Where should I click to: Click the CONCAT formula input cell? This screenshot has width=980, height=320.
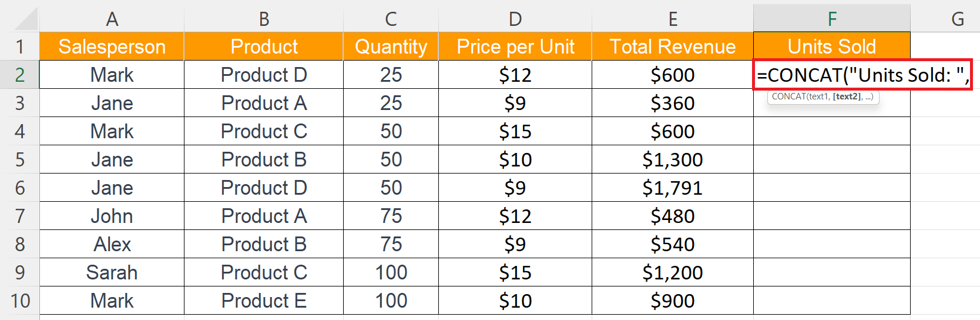tap(862, 75)
